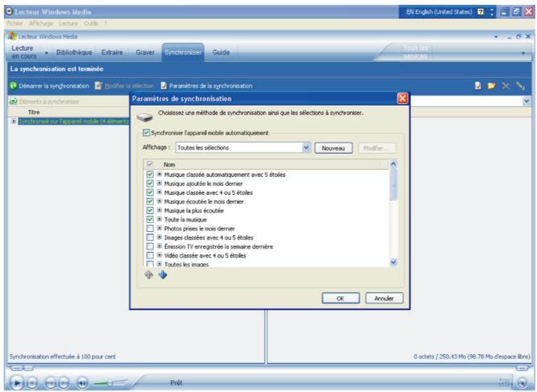
Task: Click the switch-to-skin-mode button bottom right
Action: point(523,383)
